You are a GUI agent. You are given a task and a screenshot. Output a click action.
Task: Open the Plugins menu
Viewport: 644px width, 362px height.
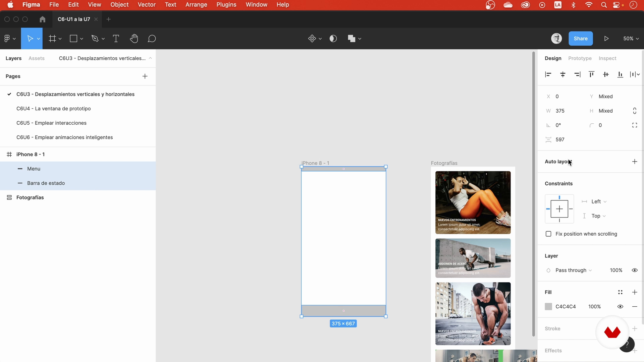[x=226, y=5]
